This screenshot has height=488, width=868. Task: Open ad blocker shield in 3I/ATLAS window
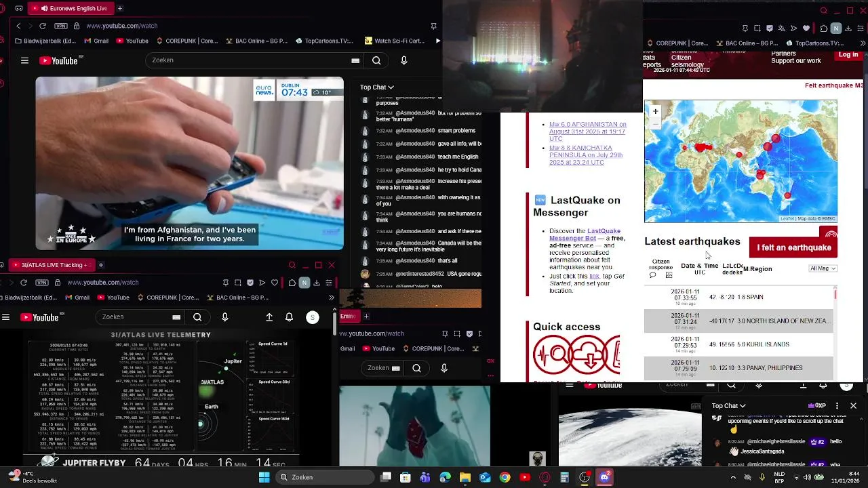tap(250, 283)
